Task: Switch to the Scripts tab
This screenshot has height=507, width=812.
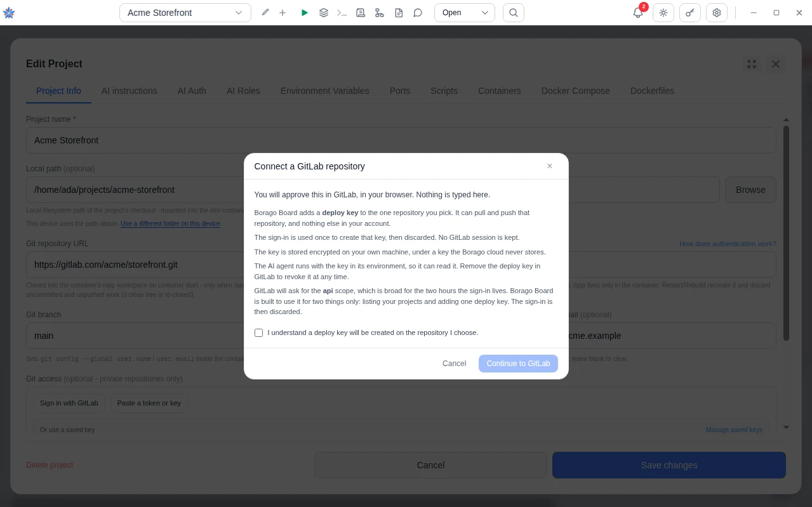Action: pos(444,91)
